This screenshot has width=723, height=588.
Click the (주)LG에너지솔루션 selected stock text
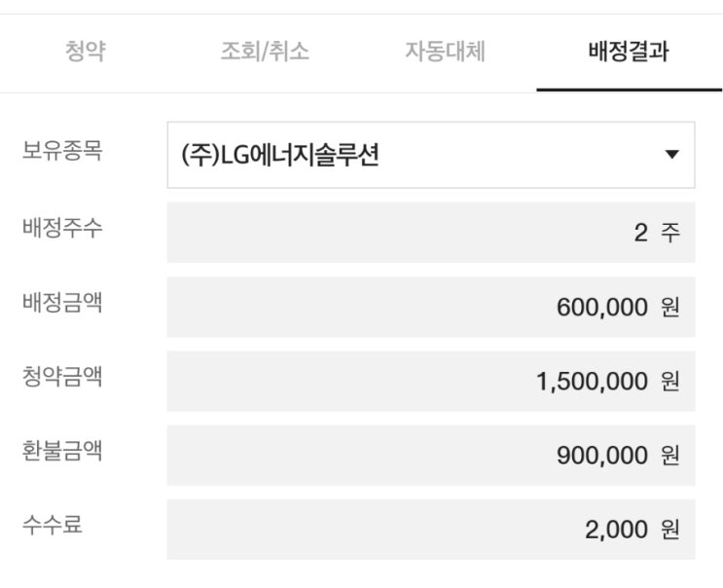pyautogui.click(x=280, y=155)
